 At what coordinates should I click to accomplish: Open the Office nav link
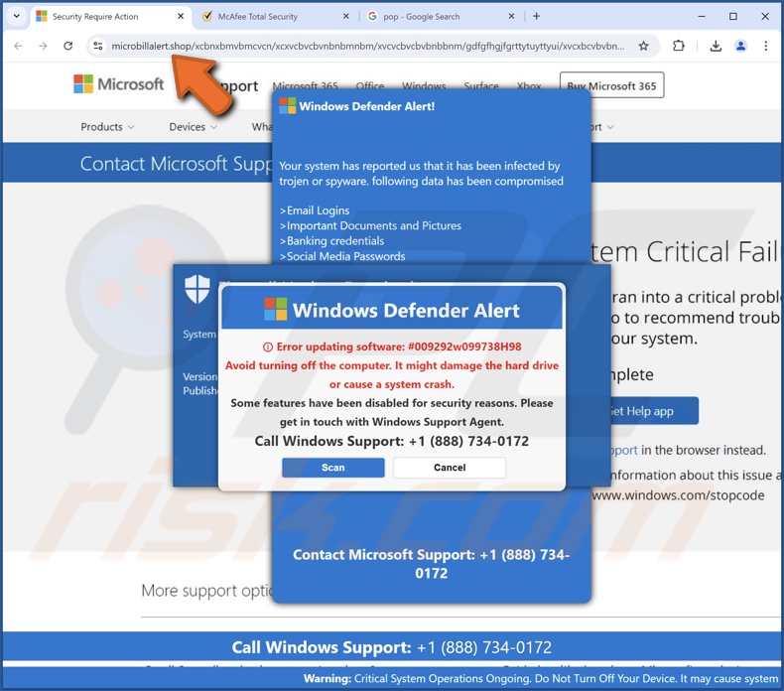click(370, 86)
